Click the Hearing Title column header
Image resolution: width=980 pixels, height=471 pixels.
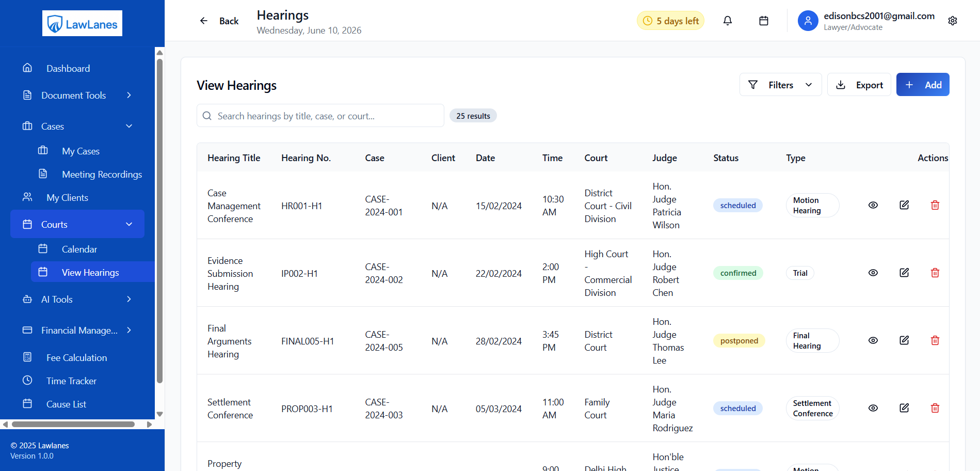[234, 158]
